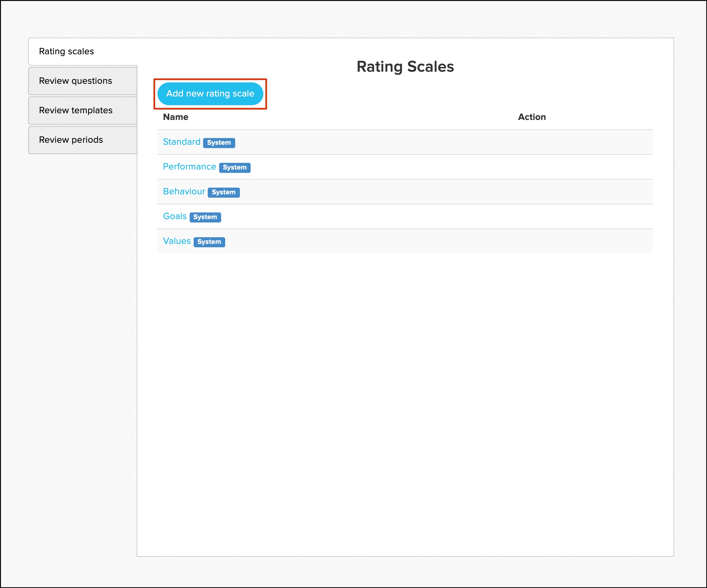Open the Standard rating scale link
The width and height of the screenshot is (707, 588).
[182, 142]
